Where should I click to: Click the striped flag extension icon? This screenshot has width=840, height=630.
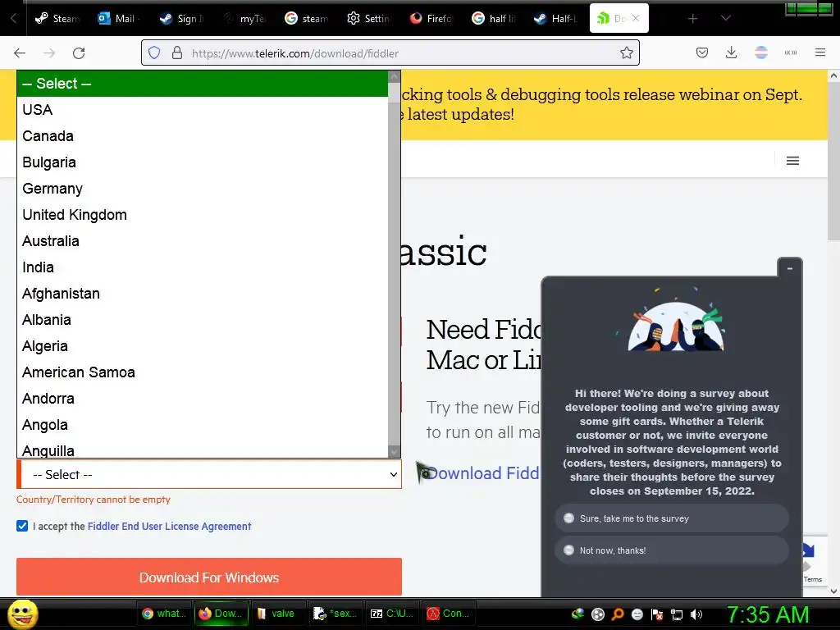(761, 52)
